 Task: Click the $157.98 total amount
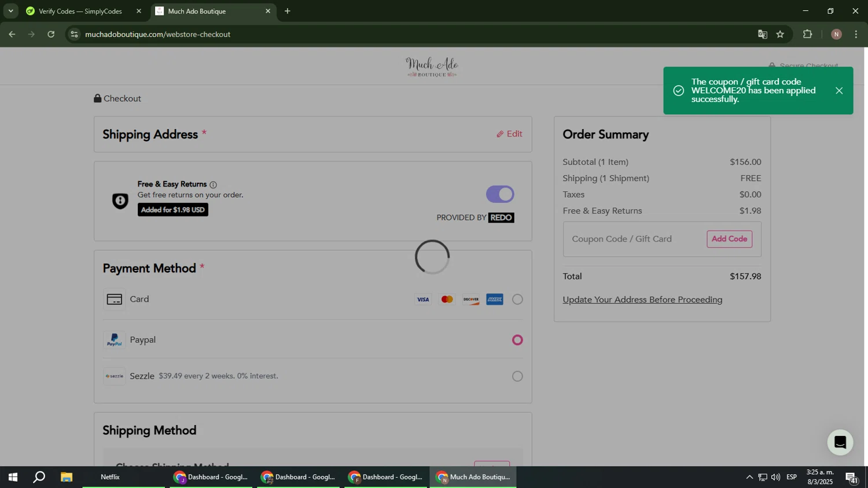click(x=745, y=276)
